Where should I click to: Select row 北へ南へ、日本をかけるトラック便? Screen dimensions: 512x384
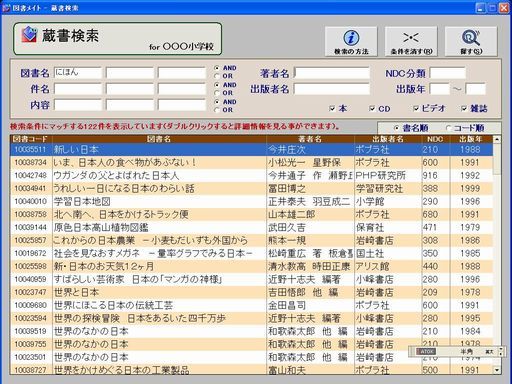251,214
